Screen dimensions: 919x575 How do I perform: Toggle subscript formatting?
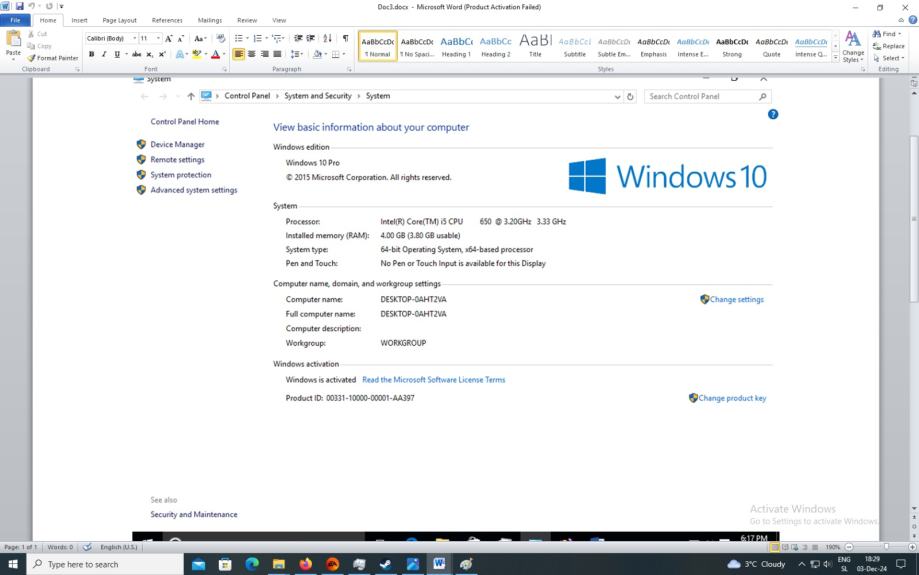click(149, 55)
